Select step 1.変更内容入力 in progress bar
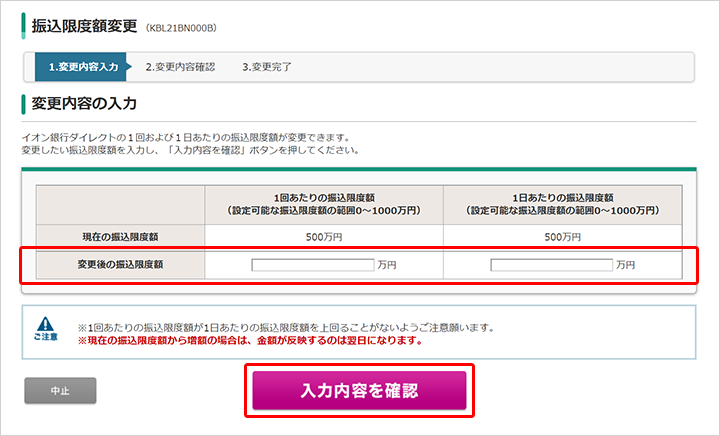The height and width of the screenshot is (436, 720). (x=83, y=67)
